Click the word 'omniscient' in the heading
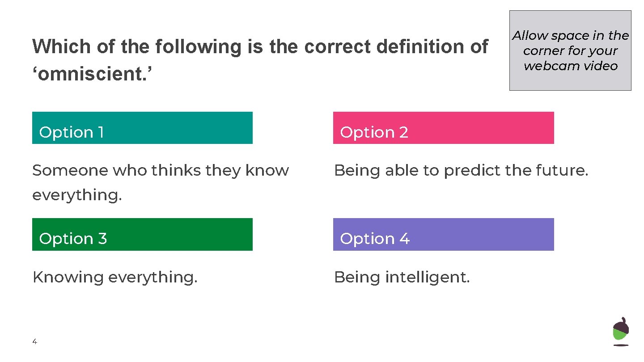The height and width of the screenshot is (362, 644). (x=92, y=75)
